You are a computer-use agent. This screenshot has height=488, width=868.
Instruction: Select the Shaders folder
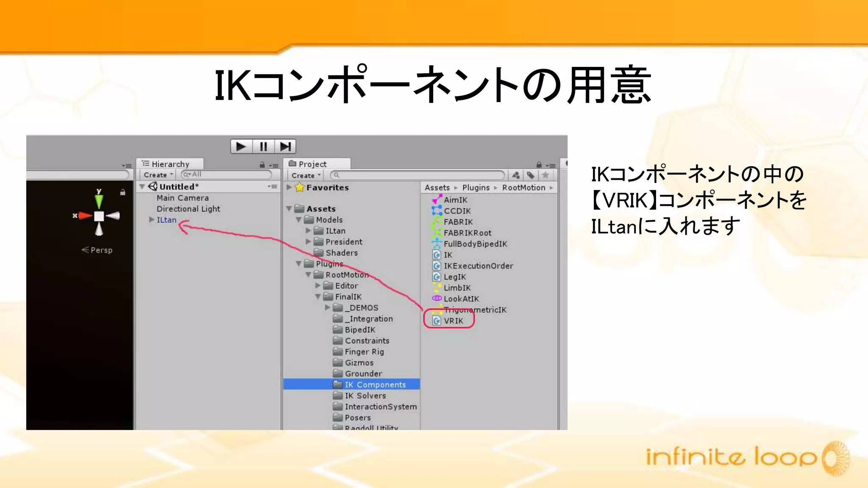pos(337,252)
